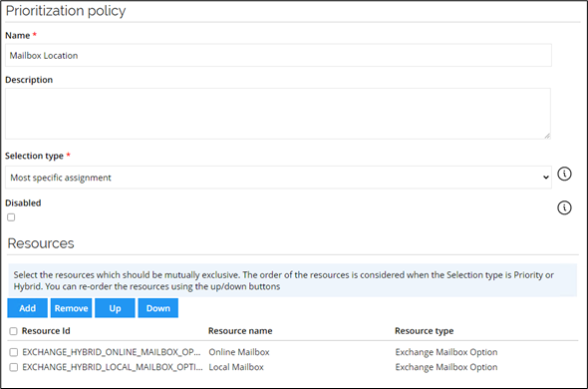Click the dropdown arrow on Most specific assignment

tap(545, 178)
